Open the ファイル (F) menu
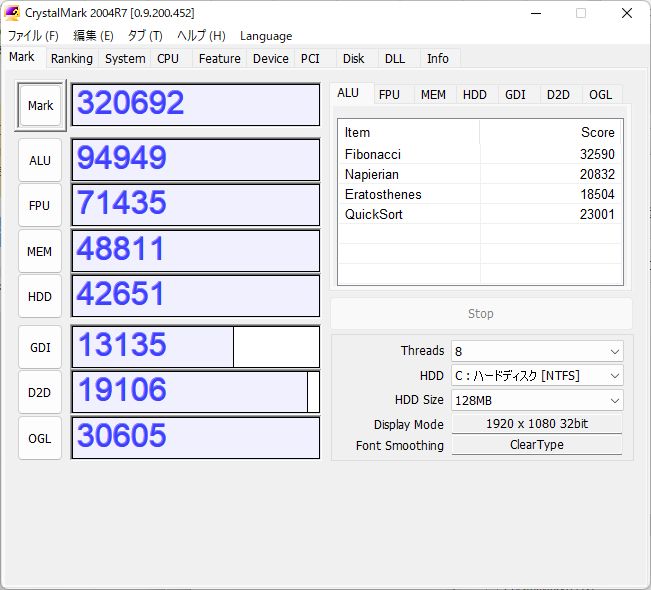Screen dimensions: 651x590 pos(33,36)
